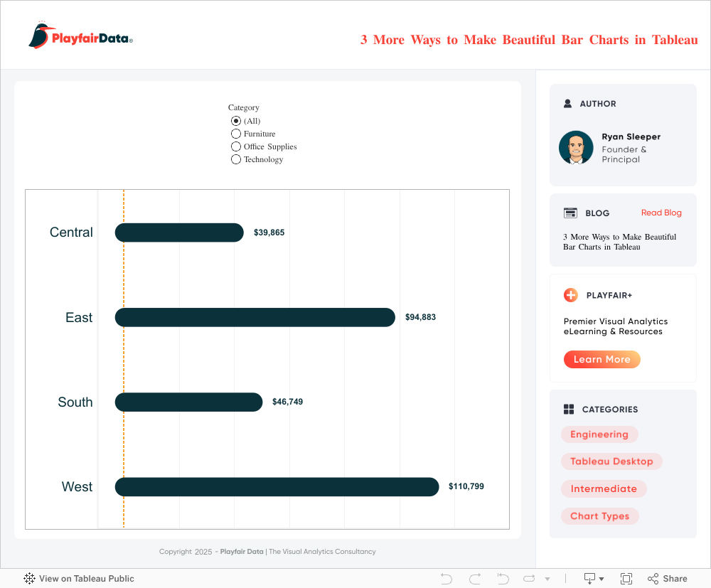The width and height of the screenshot is (711, 588).
Task: Click the West bar in chart
Action: [x=277, y=487]
